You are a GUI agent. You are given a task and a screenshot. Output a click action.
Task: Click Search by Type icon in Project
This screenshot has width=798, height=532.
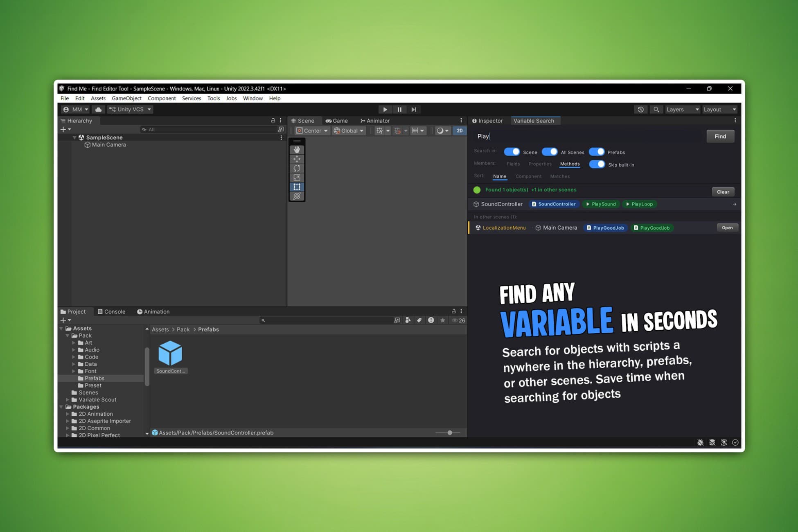(408, 320)
